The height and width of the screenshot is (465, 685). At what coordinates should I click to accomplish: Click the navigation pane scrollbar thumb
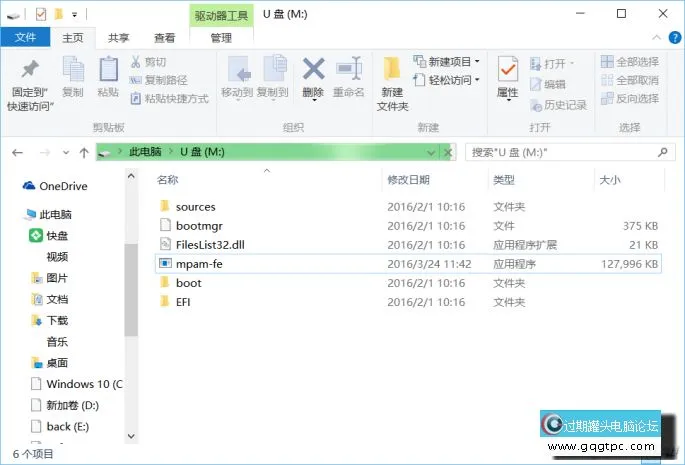coord(131,290)
